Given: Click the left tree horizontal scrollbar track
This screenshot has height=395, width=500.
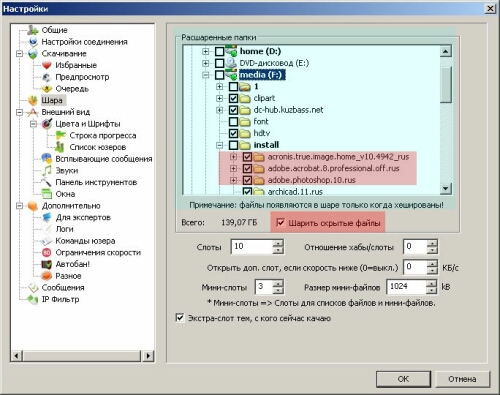Looking at the screenshot, I should [82, 356].
